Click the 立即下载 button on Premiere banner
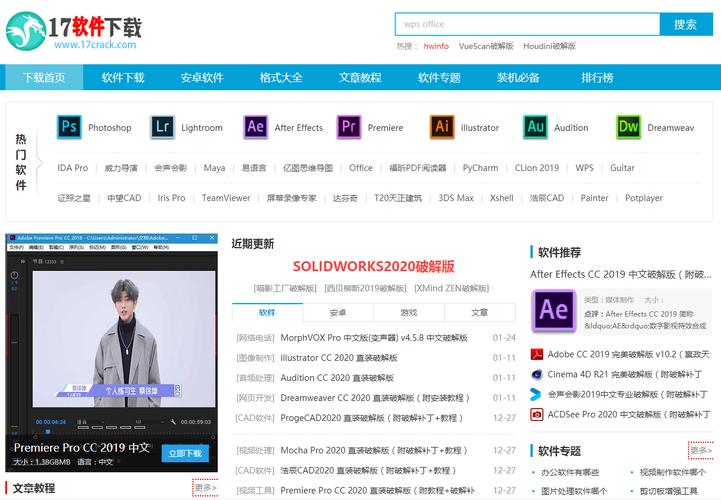The width and height of the screenshot is (721, 500). pos(185,454)
